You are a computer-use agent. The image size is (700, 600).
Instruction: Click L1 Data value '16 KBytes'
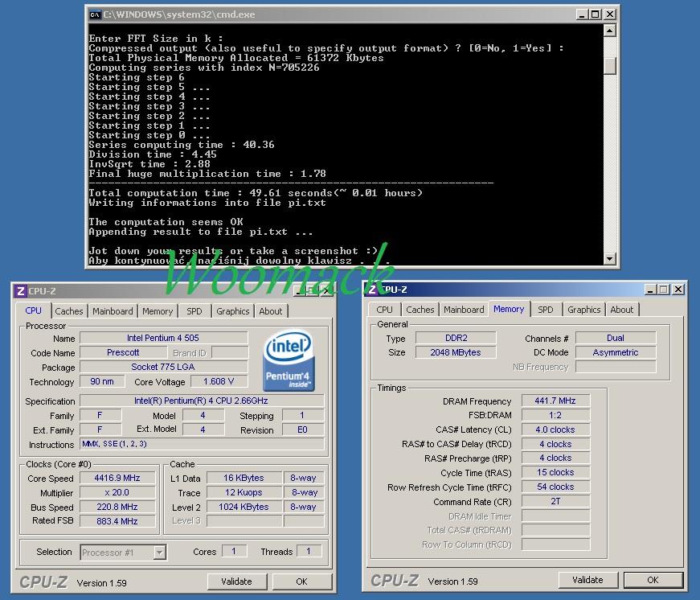coord(244,478)
